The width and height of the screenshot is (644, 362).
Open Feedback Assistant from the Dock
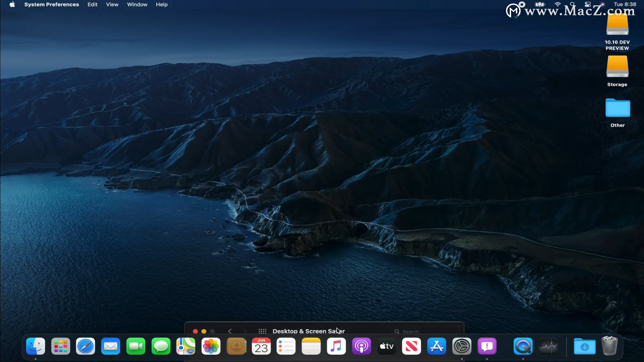[x=487, y=346]
